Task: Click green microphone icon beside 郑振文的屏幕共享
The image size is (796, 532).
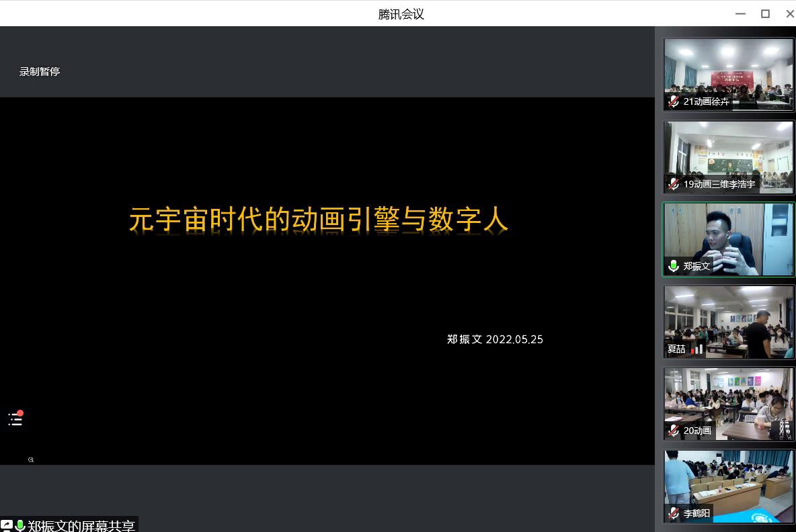Action: click(20, 525)
